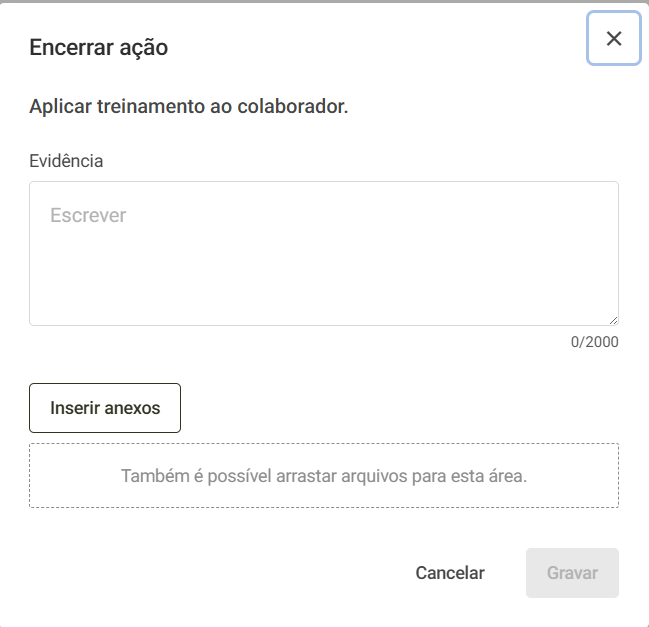649x627 pixels.
Task: Select the word Cancelar at dialog bottom
Action: point(450,573)
